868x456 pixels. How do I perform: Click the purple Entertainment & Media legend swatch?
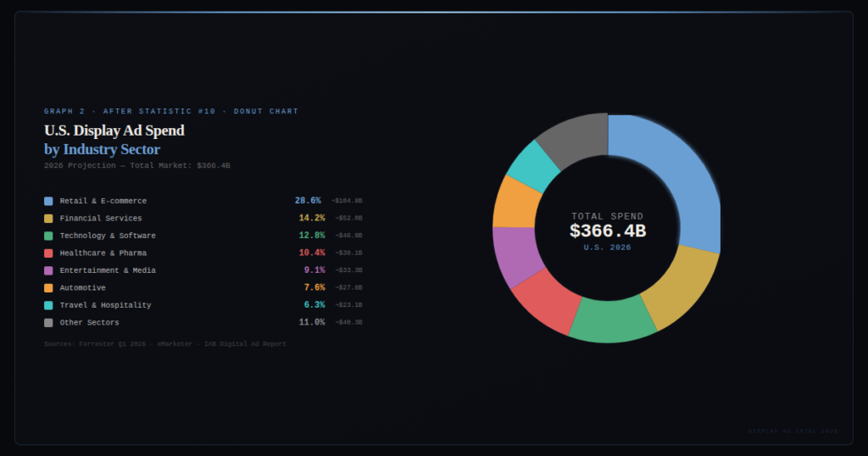(x=48, y=270)
